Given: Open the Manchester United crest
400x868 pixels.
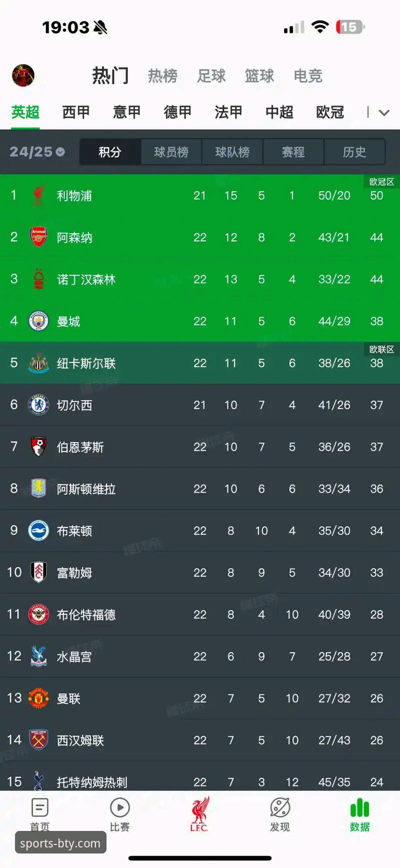Looking at the screenshot, I should (x=38, y=698).
